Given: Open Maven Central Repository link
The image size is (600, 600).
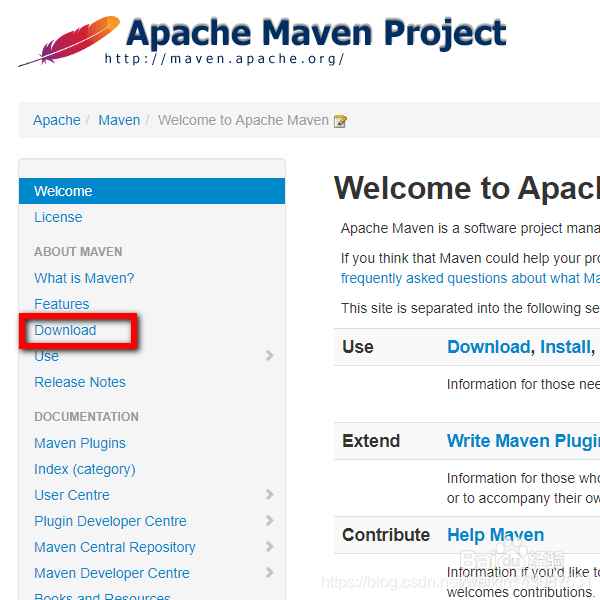Looking at the screenshot, I should pyautogui.click(x=115, y=547).
